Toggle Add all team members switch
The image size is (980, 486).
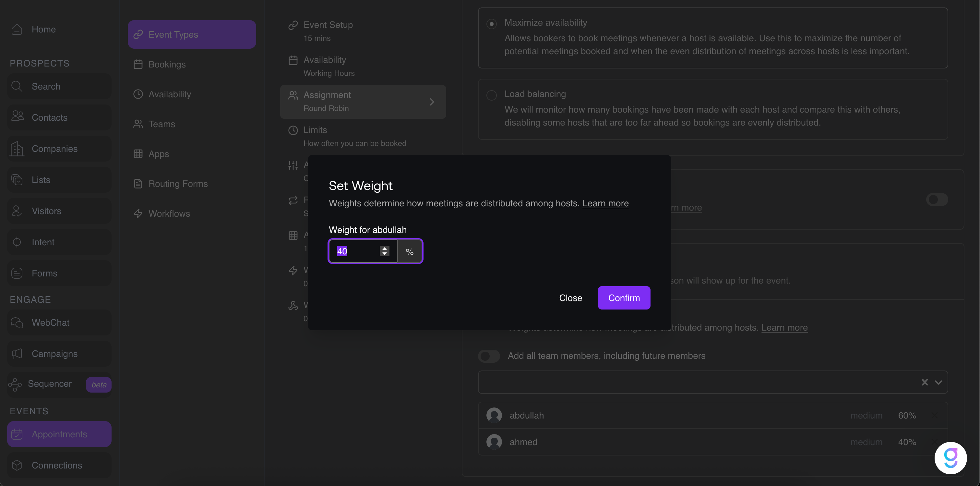coord(489,356)
